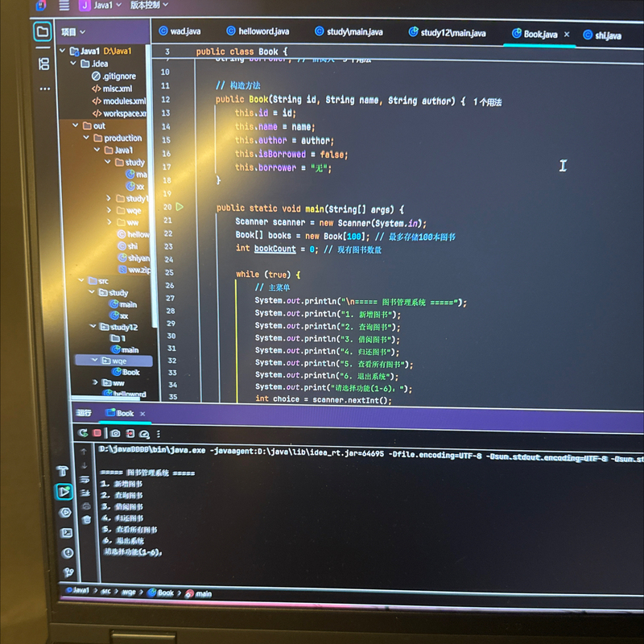Expand the ww package under src

[x=95, y=382]
